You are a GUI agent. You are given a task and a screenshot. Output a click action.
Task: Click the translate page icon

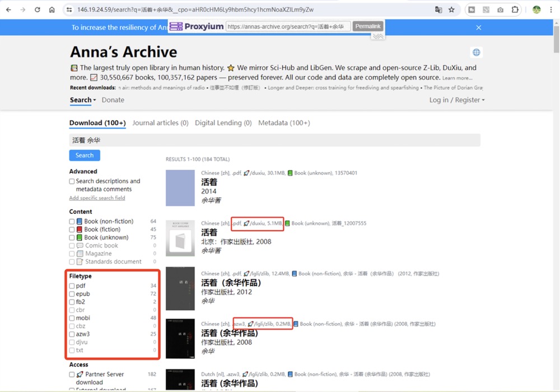coord(438,10)
